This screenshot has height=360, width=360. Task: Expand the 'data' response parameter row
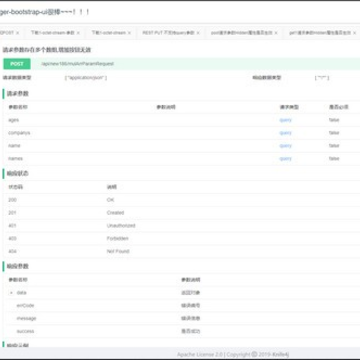coord(12,293)
